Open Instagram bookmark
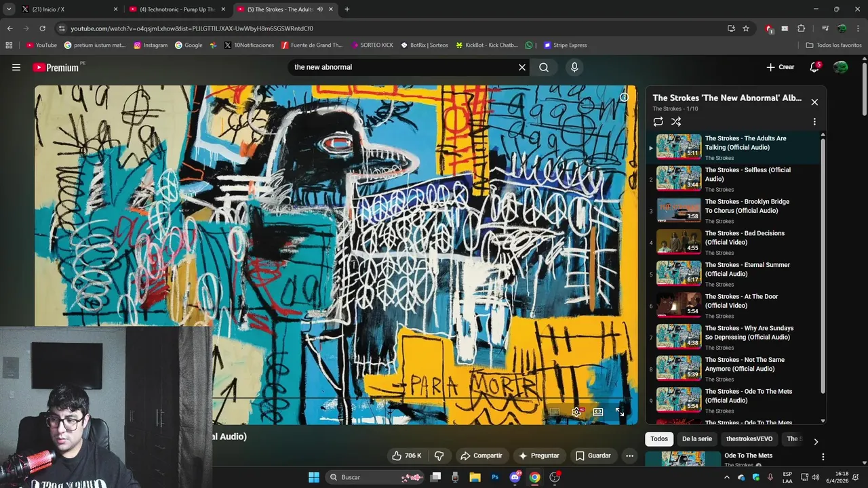This screenshot has height=488, width=868. [151, 45]
